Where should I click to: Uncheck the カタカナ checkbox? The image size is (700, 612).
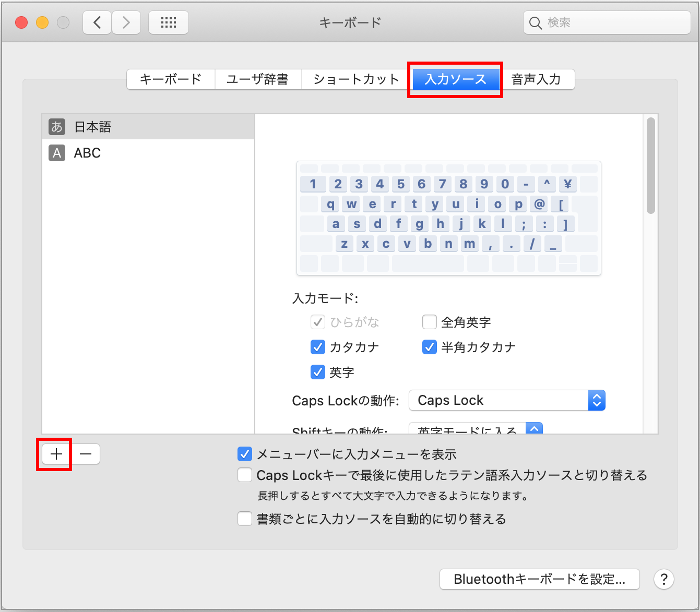click(x=318, y=347)
